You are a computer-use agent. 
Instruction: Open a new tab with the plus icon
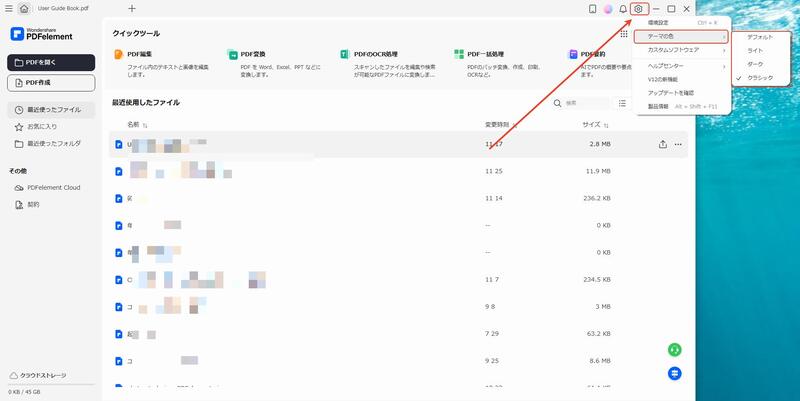click(132, 9)
